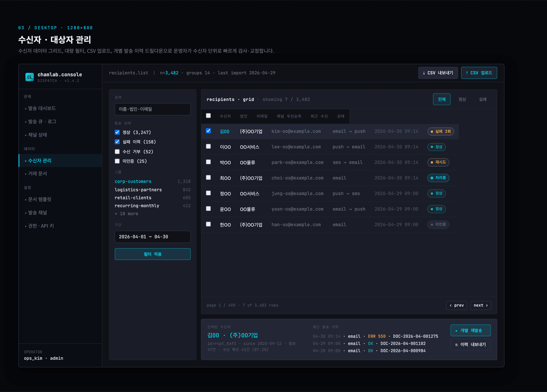Click 이력 내보내기 button
Image resolution: width=547 pixels, height=392 pixels.
click(x=470, y=345)
